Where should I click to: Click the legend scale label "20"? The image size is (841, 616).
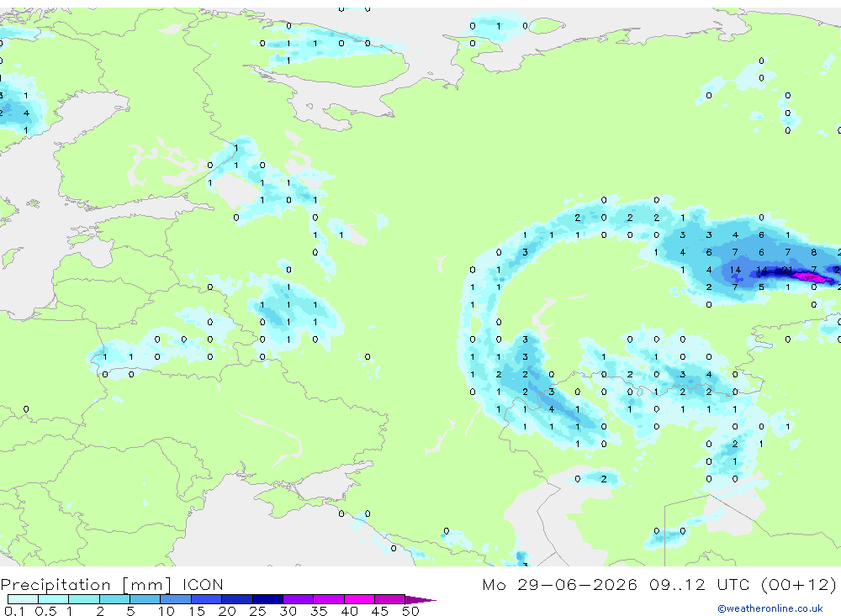[227, 611]
